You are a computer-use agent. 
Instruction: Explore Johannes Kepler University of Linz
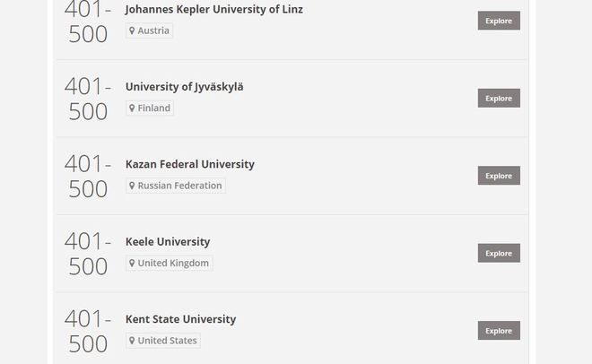[499, 21]
